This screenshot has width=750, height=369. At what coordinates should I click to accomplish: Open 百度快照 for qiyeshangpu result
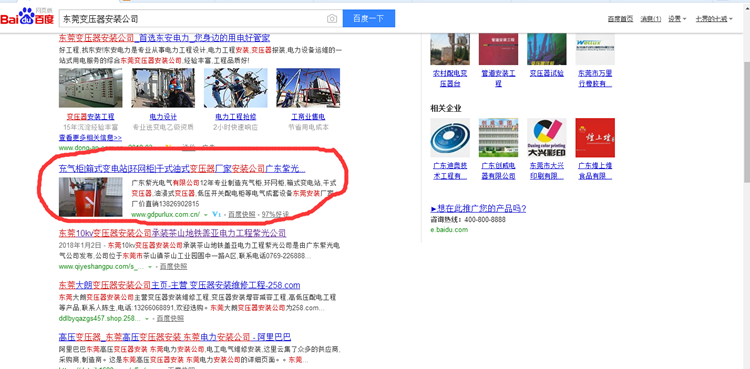click(173, 266)
